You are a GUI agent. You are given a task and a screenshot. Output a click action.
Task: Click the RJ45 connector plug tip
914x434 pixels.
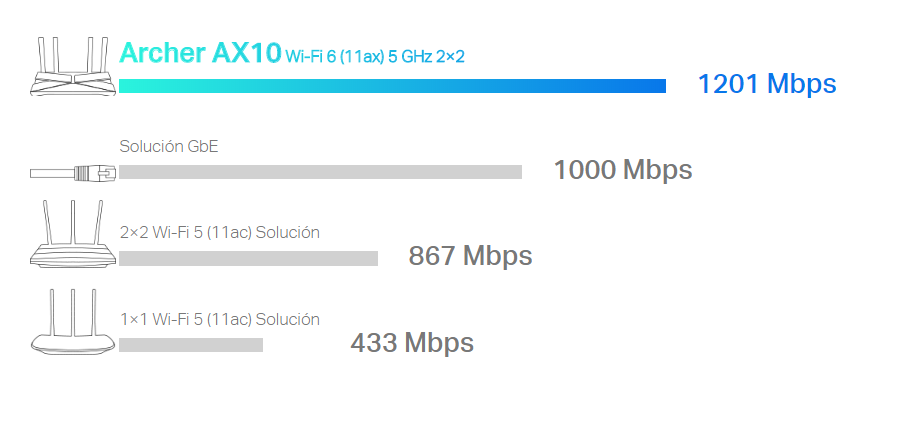(x=109, y=173)
